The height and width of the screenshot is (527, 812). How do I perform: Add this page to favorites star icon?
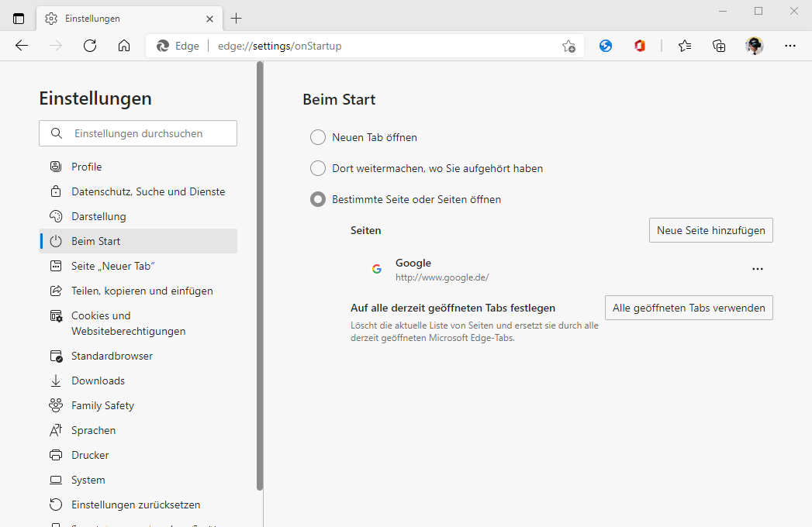point(568,46)
